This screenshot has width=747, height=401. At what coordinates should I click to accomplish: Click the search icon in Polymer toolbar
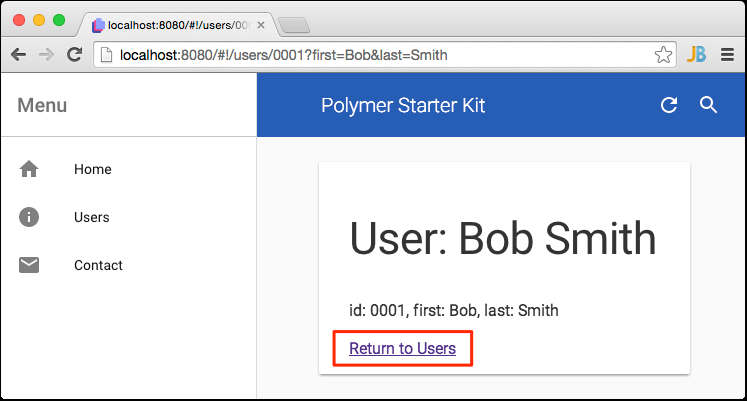tap(708, 105)
